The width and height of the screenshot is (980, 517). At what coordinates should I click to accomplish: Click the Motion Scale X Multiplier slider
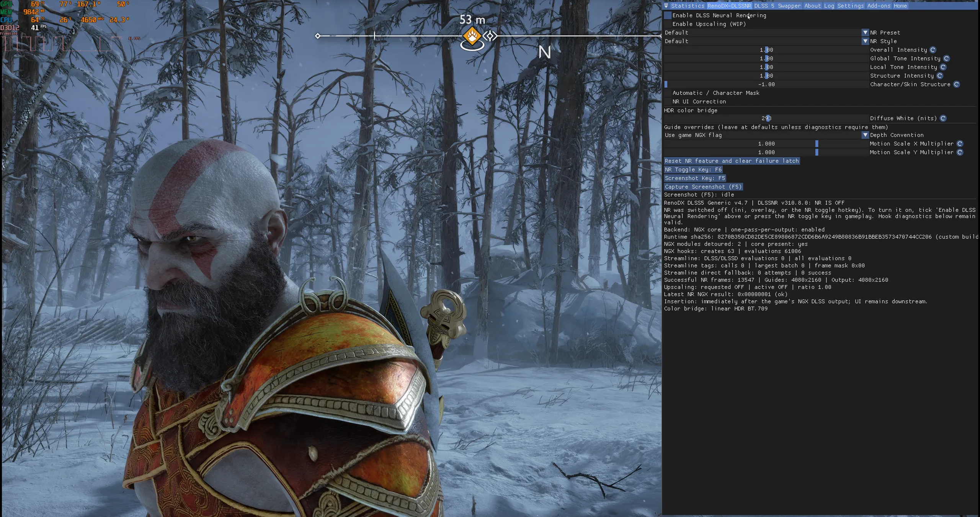(766, 144)
